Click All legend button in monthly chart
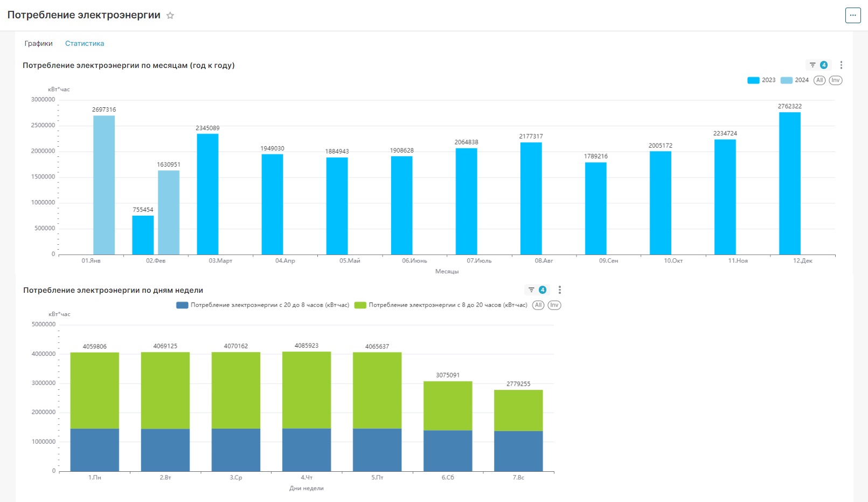868x502 pixels. point(820,80)
